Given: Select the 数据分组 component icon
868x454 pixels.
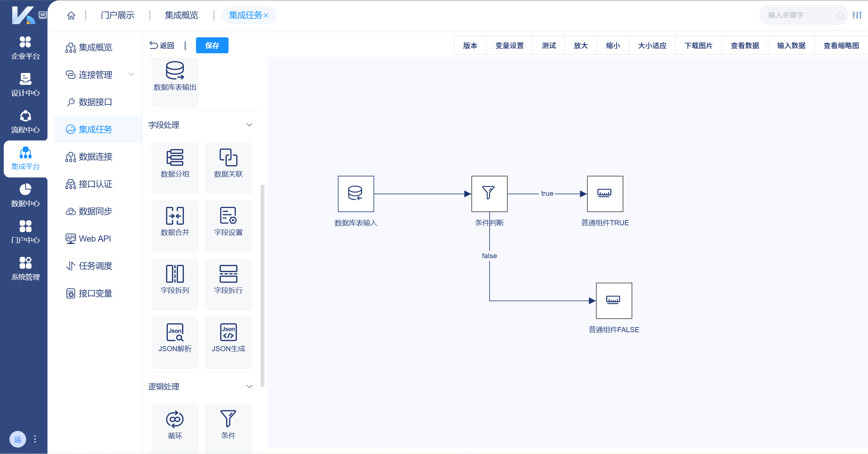Looking at the screenshot, I should 175,158.
